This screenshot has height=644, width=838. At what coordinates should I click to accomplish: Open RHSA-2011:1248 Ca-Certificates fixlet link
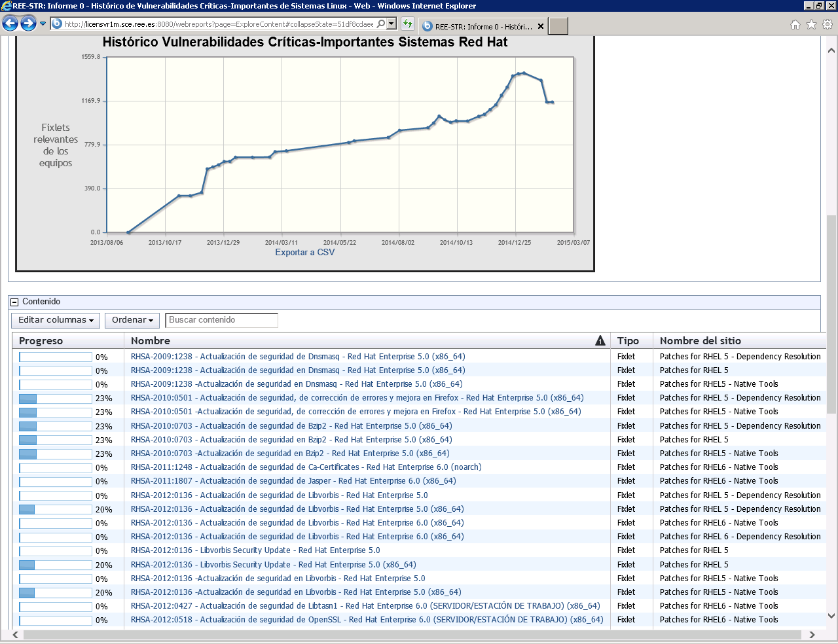(306, 467)
